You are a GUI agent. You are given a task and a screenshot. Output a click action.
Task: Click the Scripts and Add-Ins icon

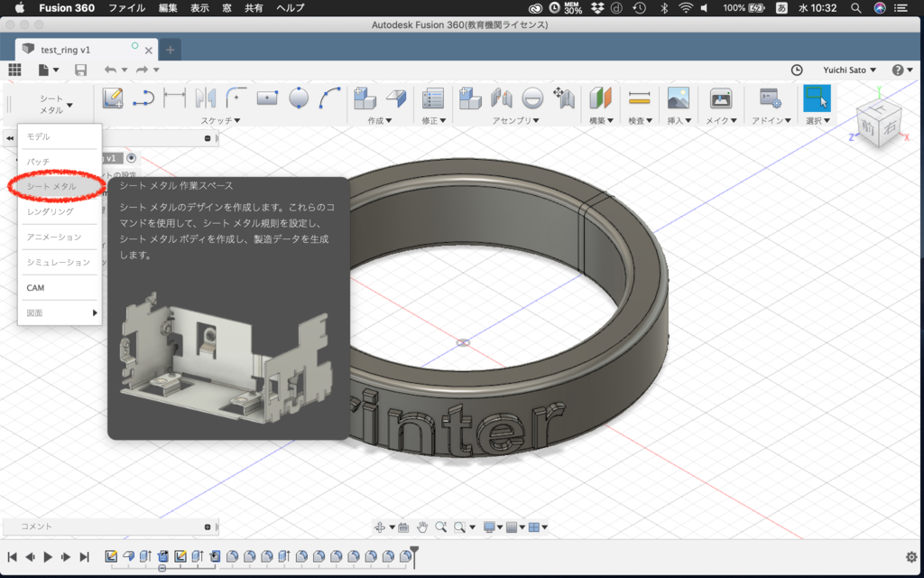[x=771, y=98]
